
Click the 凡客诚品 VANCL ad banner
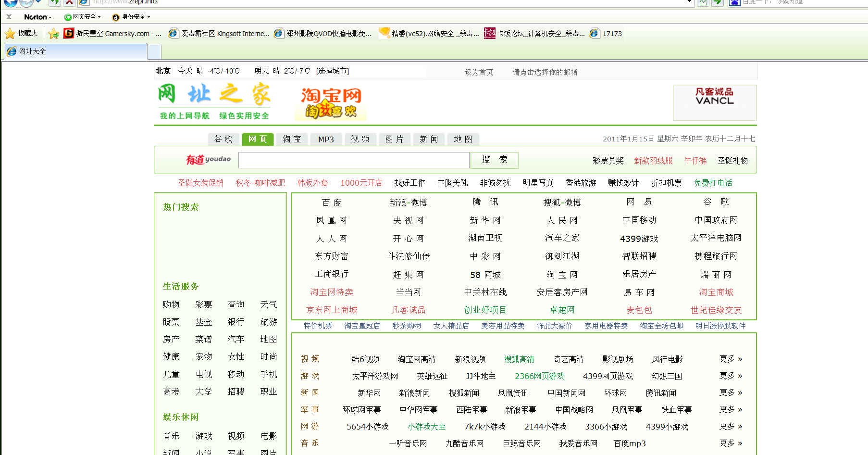[x=715, y=102]
